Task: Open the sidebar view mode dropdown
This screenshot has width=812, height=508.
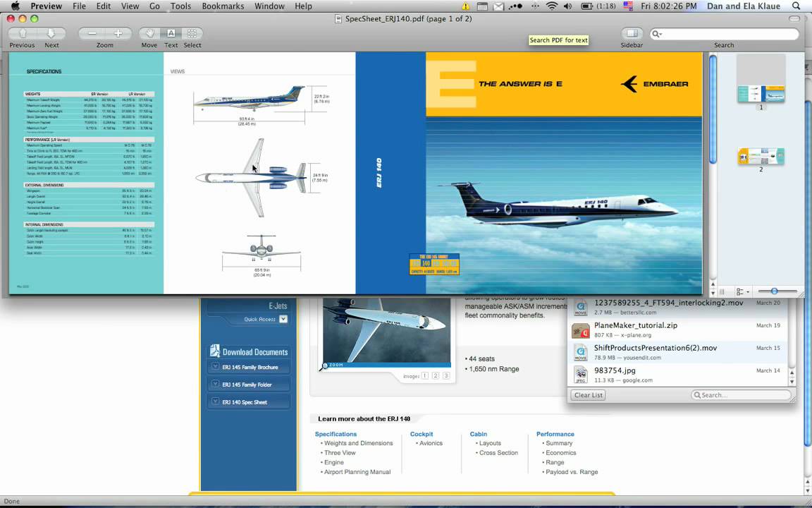Action: click(x=742, y=292)
